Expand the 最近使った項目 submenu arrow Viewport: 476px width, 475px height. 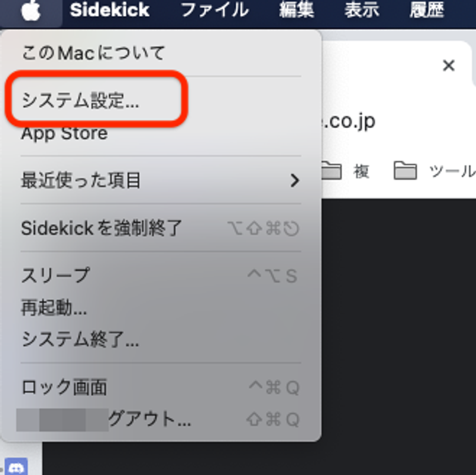click(x=294, y=180)
